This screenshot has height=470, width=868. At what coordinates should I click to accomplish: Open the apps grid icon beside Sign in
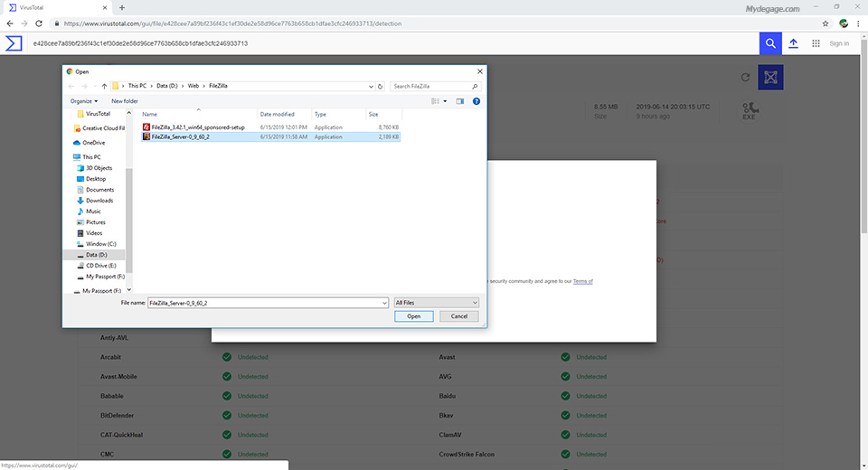tap(816, 43)
